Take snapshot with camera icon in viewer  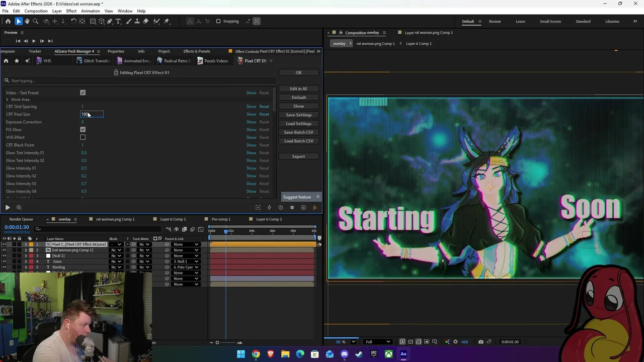[480, 342]
